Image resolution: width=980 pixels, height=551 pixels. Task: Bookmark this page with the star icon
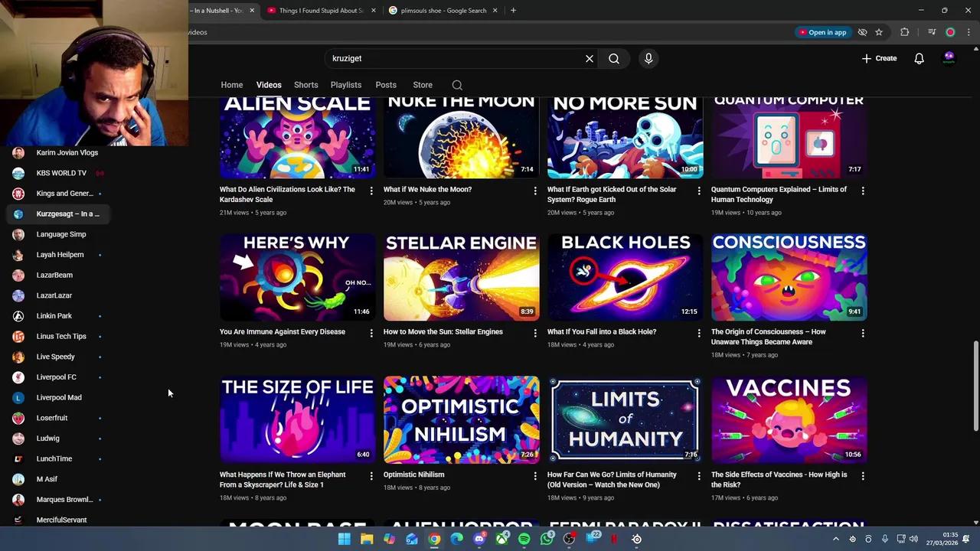pyautogui.click(x=879, y=32)
